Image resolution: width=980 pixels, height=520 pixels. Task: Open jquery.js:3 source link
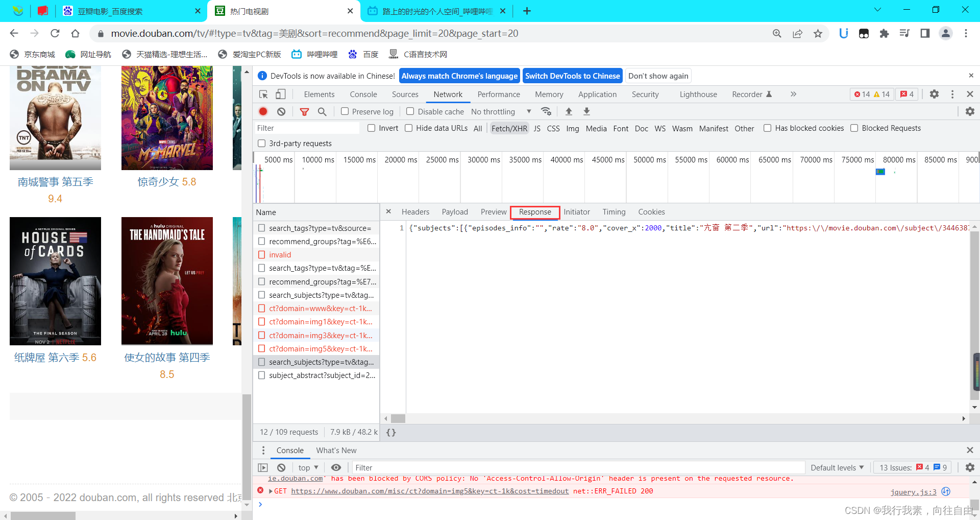[x=913, y=492]
